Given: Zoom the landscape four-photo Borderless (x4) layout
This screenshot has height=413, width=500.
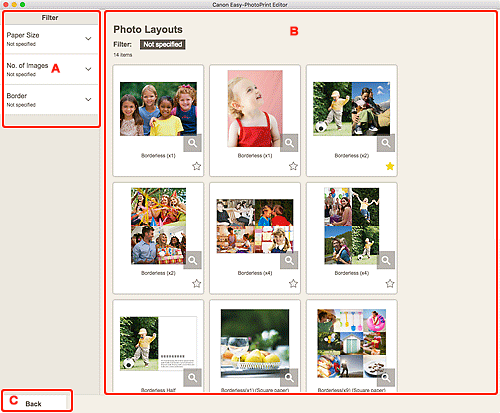Looking at the screenshot, I should click(289, 260).
